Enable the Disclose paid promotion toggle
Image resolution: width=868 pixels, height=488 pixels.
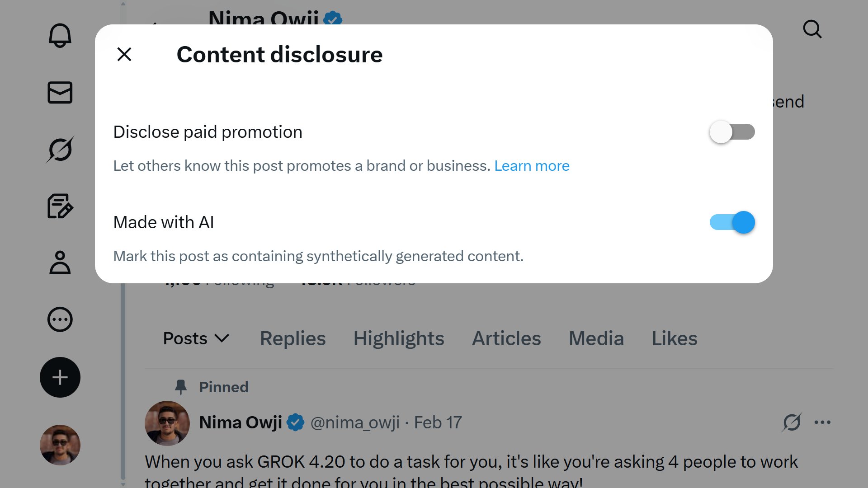pyautogui.click(x=732, y=132)
